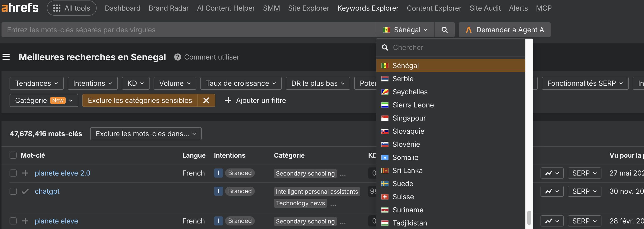
Task: Open AI Content Helper
Action: [x=226, y=8]
